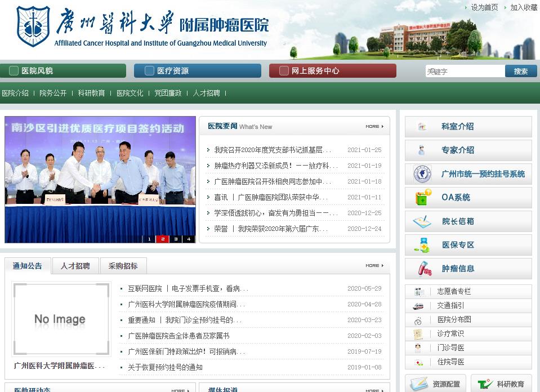Click date 2020-05-29 in notice list

click(364, 288)
